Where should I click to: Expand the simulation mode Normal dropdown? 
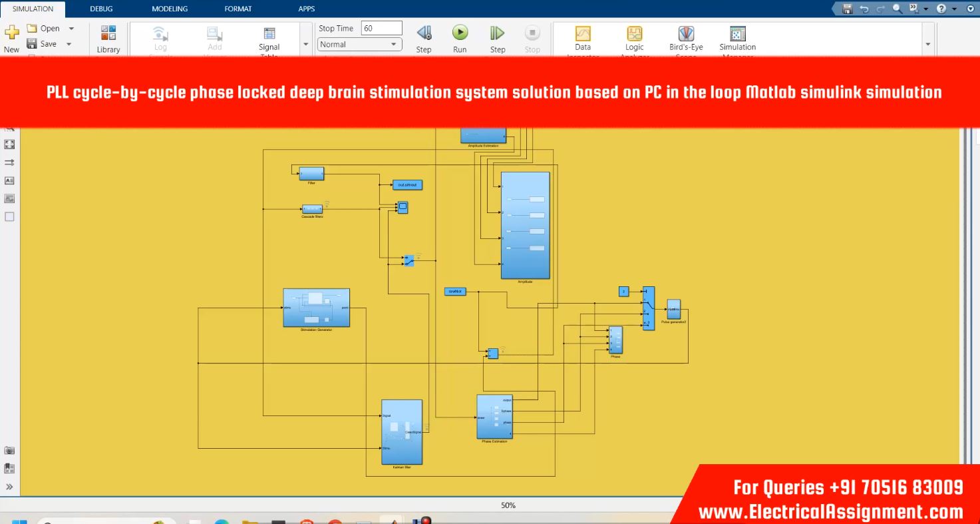360,45
